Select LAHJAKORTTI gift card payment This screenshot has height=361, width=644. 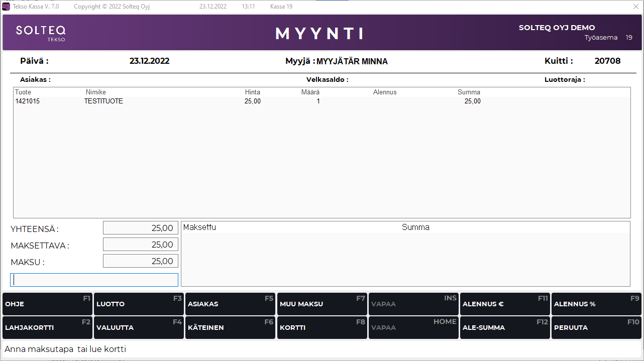pos(47,328)
